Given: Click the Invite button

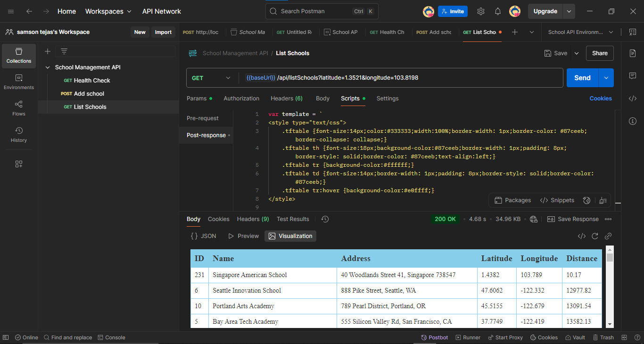Looking at the screenshot, I should pos(453,11).
